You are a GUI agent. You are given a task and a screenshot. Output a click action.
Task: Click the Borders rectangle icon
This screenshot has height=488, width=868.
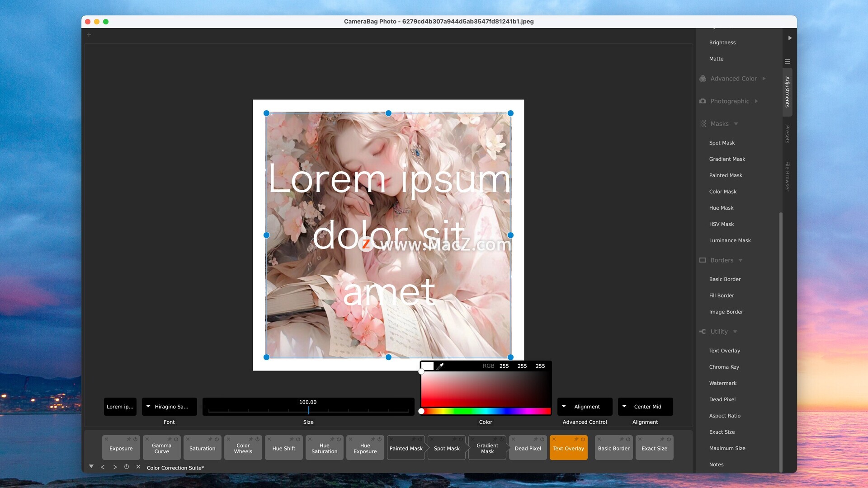[703, 260]
